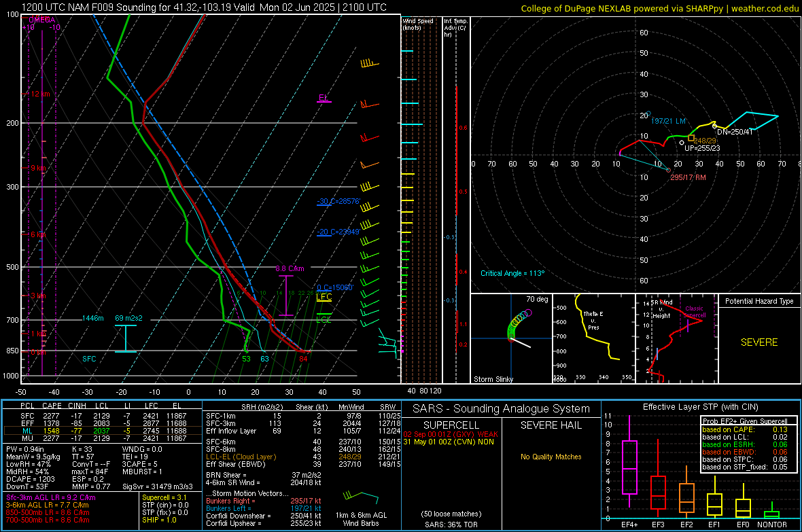Click the Theta-E v. Pres panel label
802x532 pixels.
(x=593, y=321)
